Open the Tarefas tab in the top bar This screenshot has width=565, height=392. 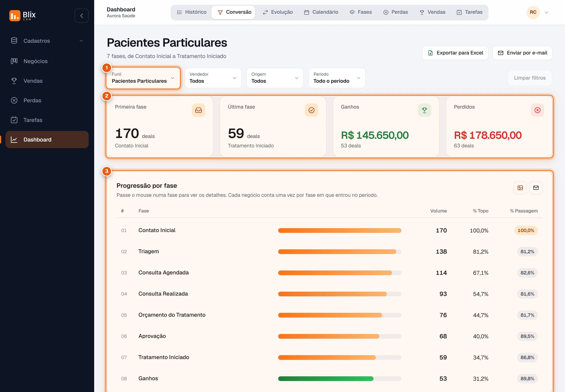[469, 12]
